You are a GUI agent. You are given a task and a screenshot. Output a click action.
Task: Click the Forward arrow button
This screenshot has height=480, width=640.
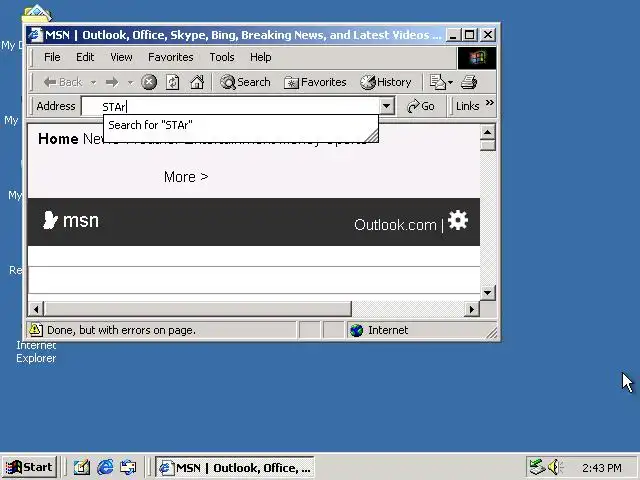click(x=111, y=82)
